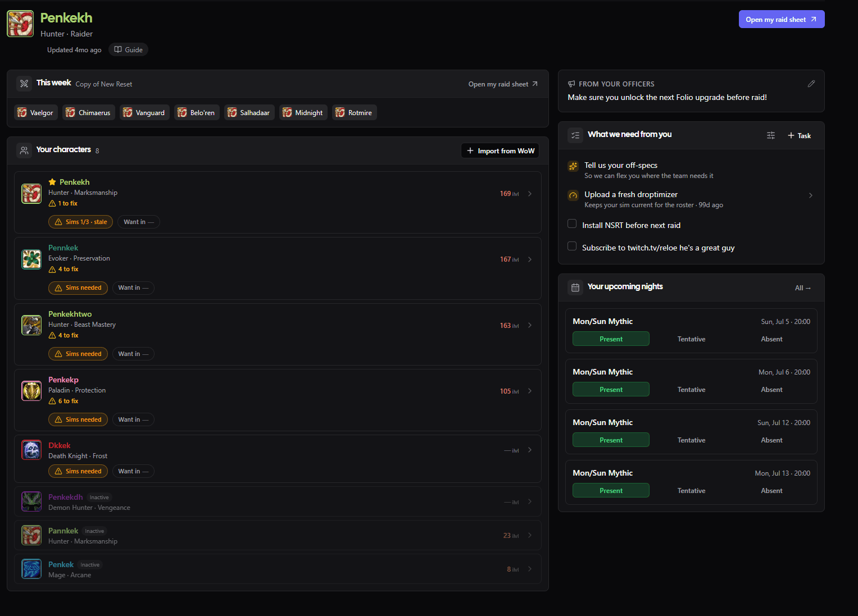Click Penkek Mage character portrait
This screenshot has height=616, width=858.
click(x=31, y=569)
